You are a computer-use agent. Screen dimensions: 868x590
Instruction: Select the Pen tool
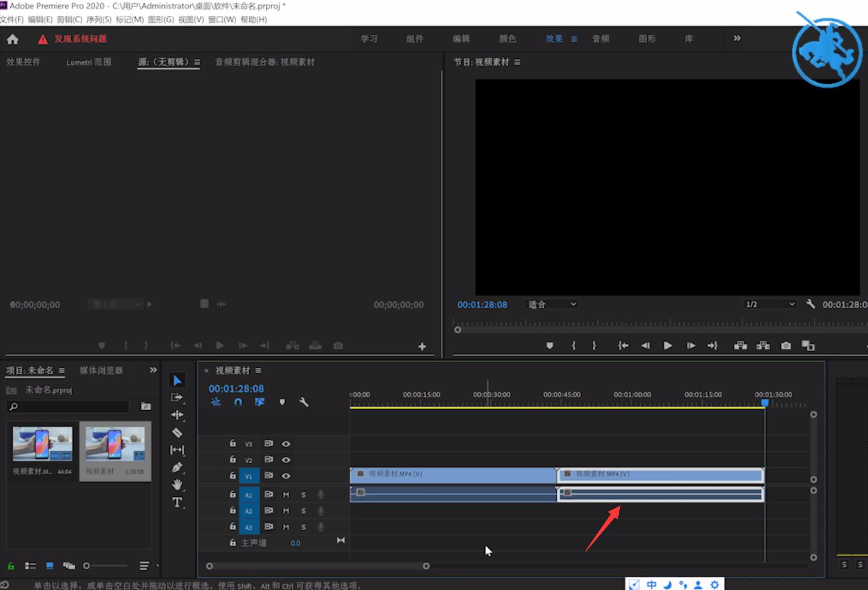[177, 467]
